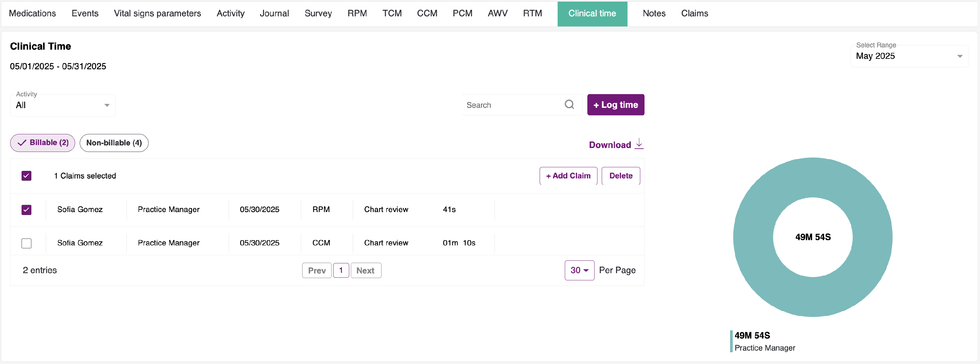Screen dimensions: 980x364
Task: Select the Non-billable (4) filter chip
Action: point(114,143)
